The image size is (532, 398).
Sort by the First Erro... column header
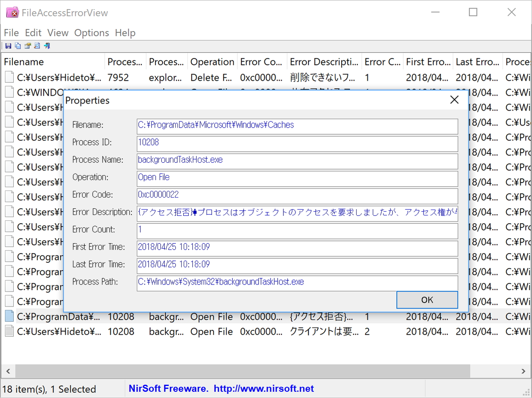428,62
